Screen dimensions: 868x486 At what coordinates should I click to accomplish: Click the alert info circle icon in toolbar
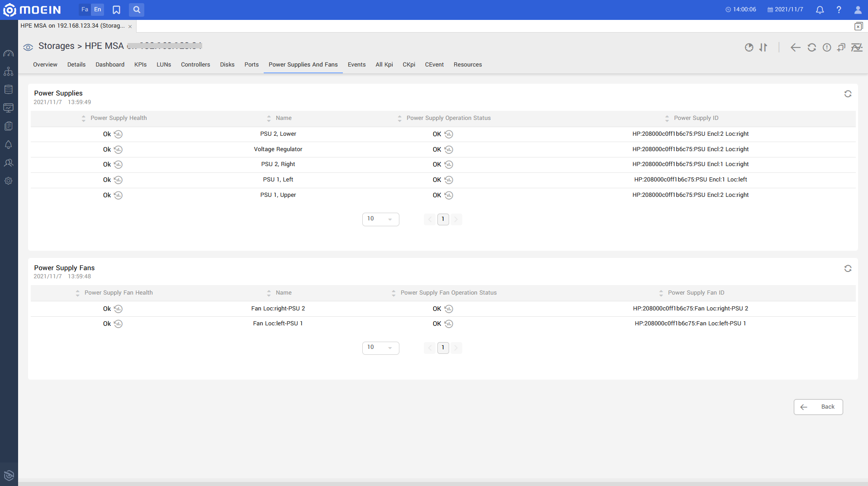click(x=827, y=48)
